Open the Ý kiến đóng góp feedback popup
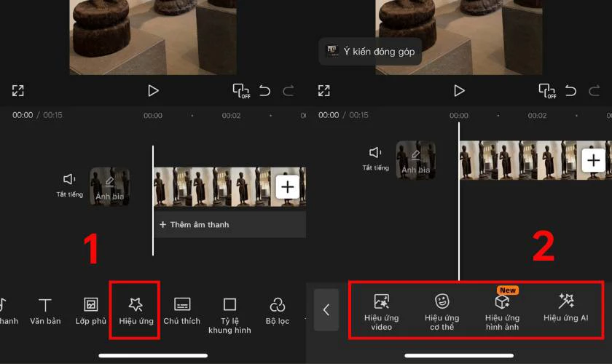Screen dimensions: 612x364 (370, 52)
